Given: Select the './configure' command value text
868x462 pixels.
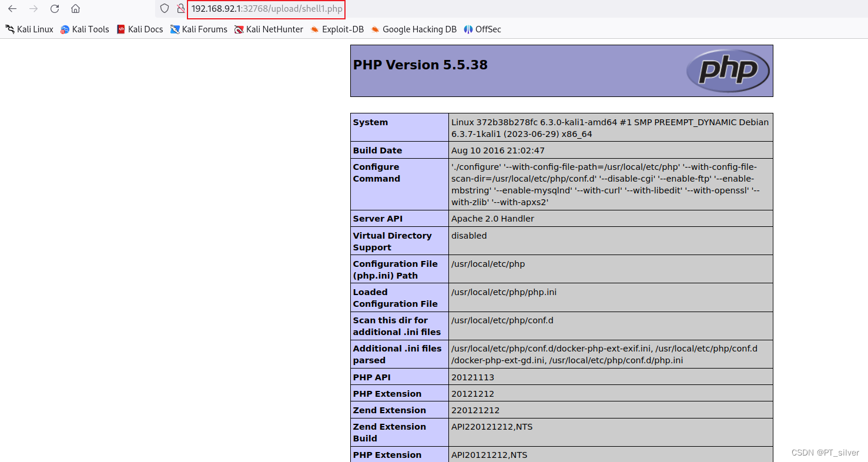Looking at the screenshot, I should click(605, 185).
